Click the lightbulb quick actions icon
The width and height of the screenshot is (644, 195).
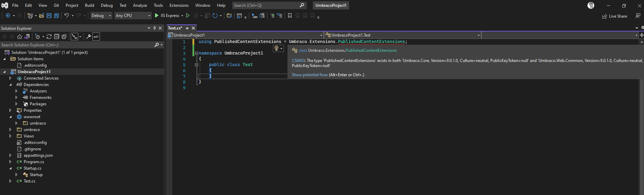pyautogui.click(x=277, y=48)
